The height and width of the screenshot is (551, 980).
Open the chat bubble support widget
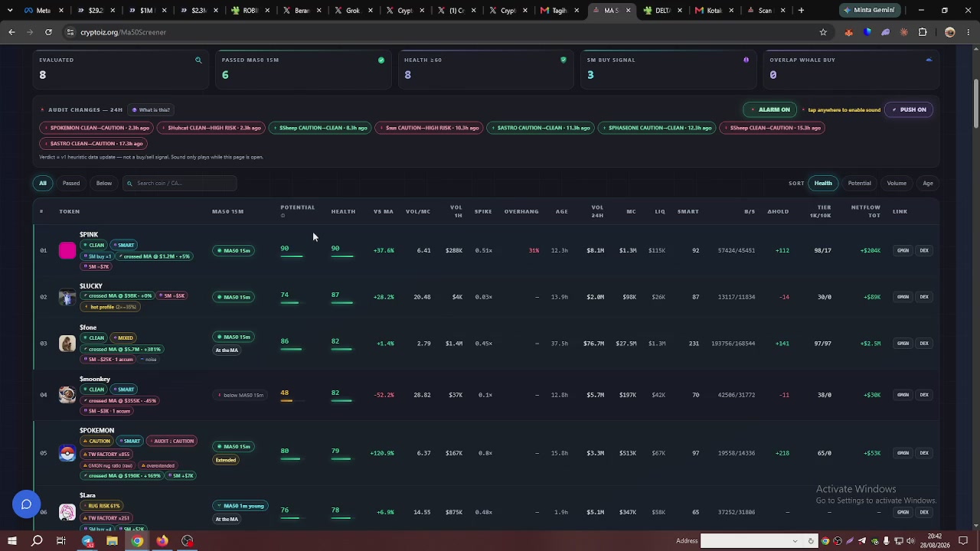point(26,504)
